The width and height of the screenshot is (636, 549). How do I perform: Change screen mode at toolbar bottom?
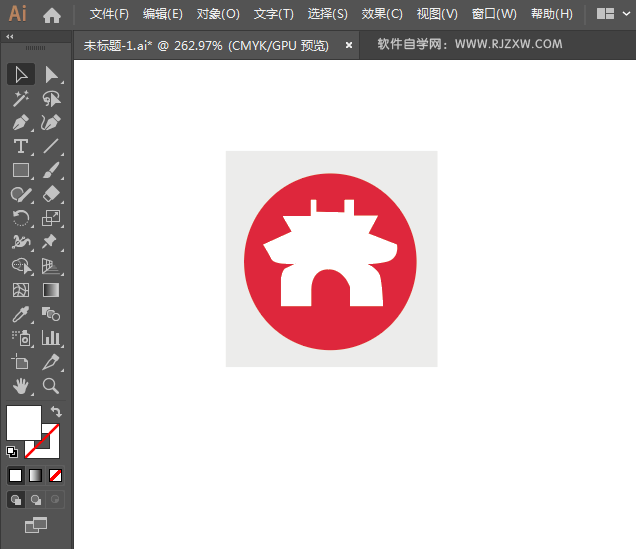(36, 525)
